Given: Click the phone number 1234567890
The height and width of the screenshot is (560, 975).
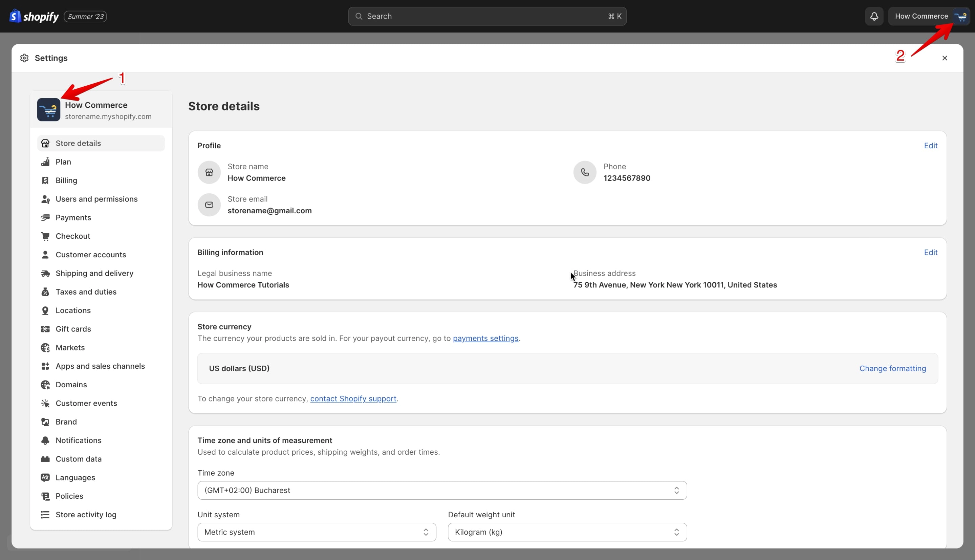Looking at the screenshot, I should (x=626, y=178).
